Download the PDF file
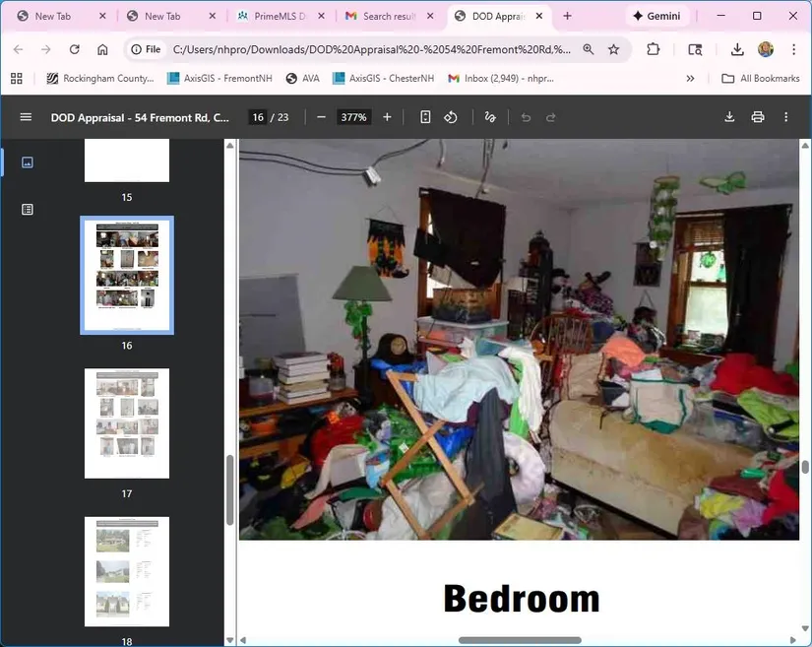The width and height of the screenshot is (812, 647). 729,117
